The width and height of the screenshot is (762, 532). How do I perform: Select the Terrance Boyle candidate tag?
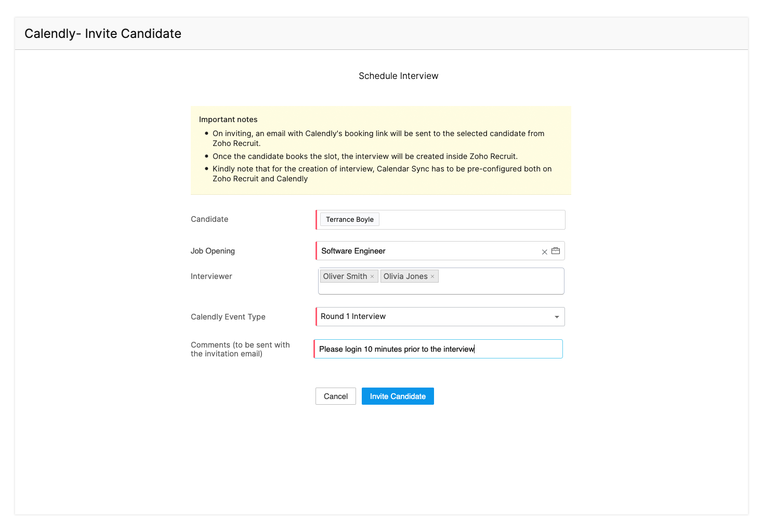pyautogui.click(x=350, y=220)
